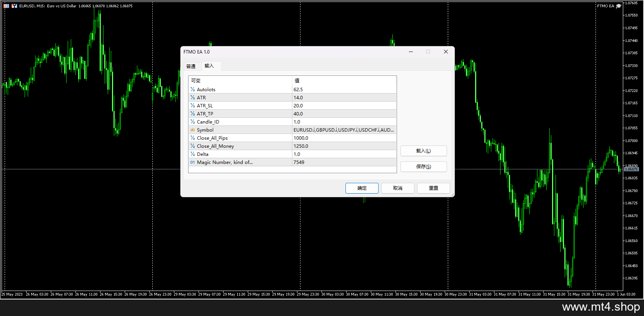
Task: Select the Symbol value starting with EURUSD.i
Action: coord(344,130)
